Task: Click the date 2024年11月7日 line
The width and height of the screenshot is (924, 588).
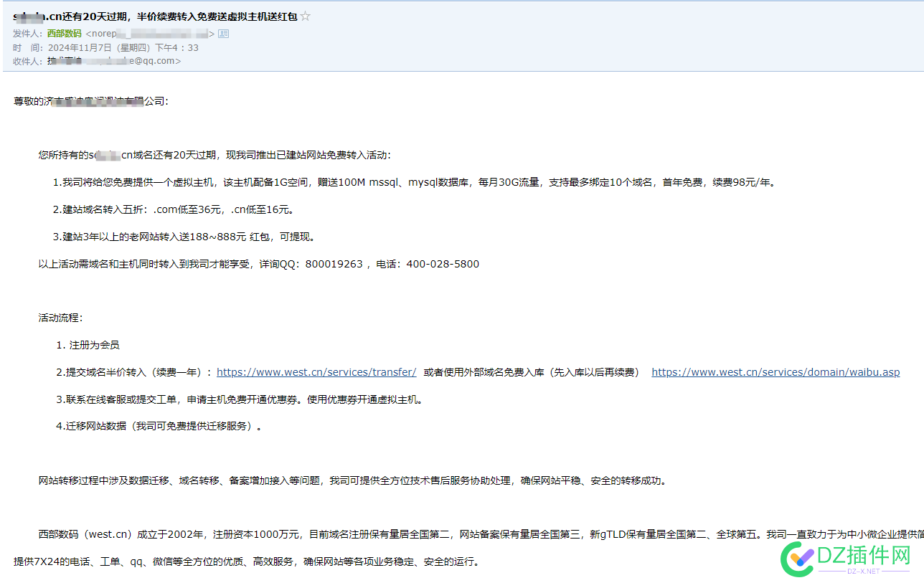Action: coord(123,47)
